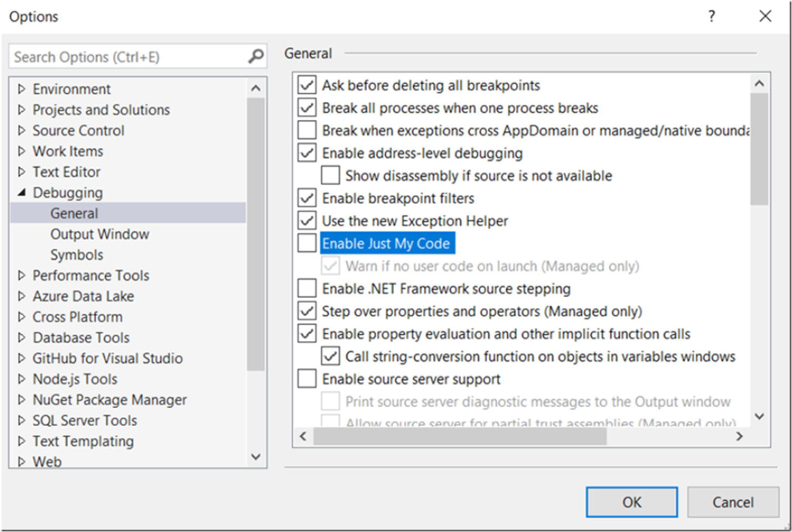Toggle Use the new Exception Helper

307,220
